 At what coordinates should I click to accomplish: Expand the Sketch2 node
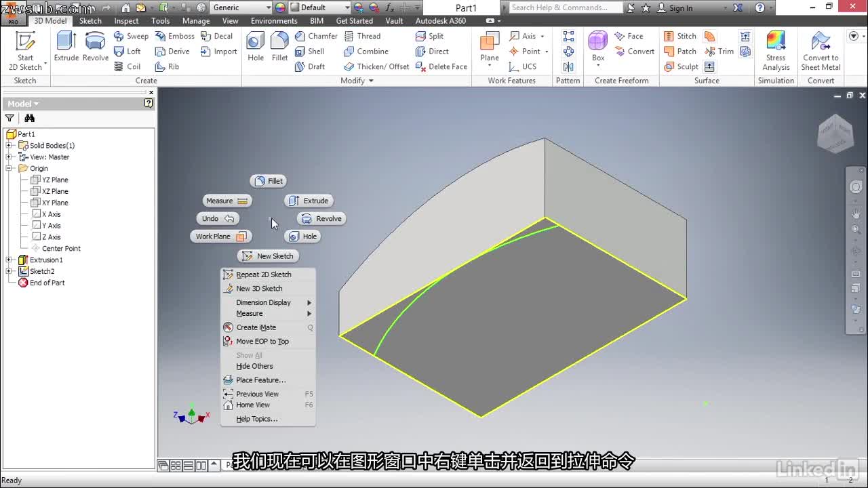(x=9, y=271)
